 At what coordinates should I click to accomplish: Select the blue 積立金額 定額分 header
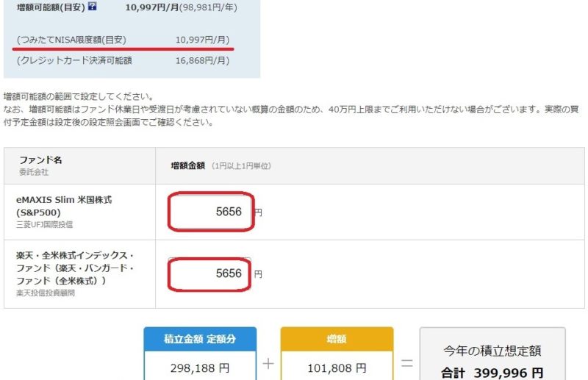pyautogui.click(x=200, y=339)
